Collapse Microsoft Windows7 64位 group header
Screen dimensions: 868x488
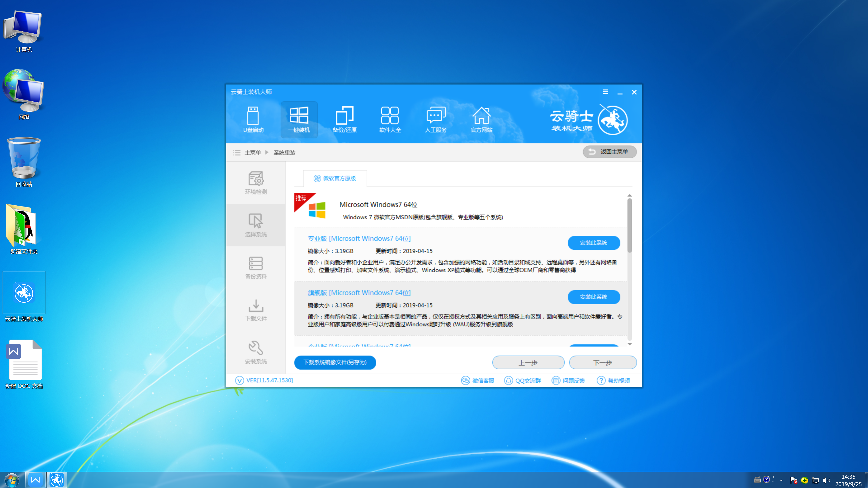460,210
